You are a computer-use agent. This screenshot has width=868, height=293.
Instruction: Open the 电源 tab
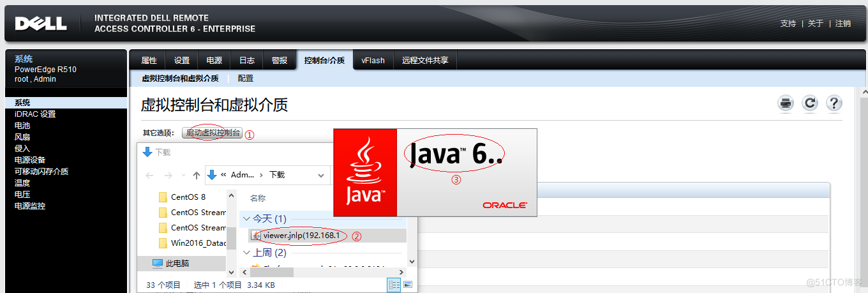[214, 61]
